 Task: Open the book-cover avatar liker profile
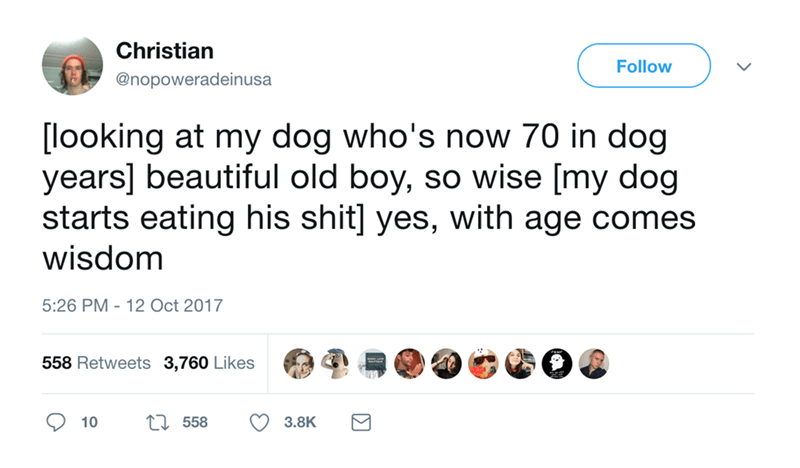372,363
